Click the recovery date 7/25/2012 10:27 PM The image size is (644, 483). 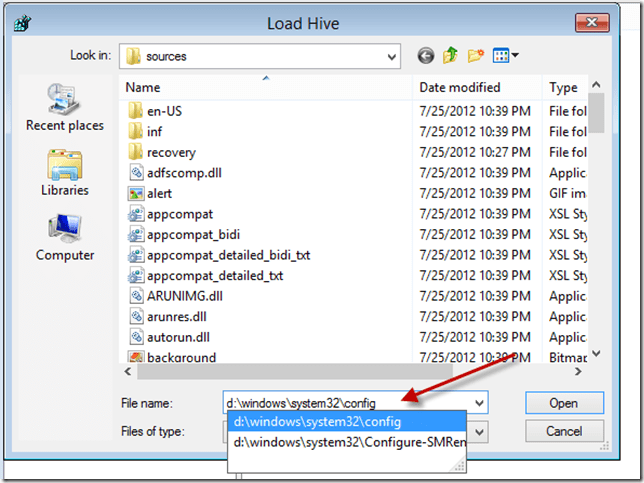[x=475, y=152]
